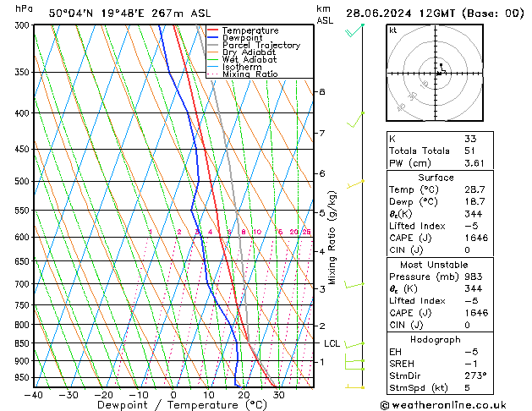Viewport: 532px width, 411px height.
Task: Click the '©weatheronline.co.uk' link
Action: tap(443, 405)
